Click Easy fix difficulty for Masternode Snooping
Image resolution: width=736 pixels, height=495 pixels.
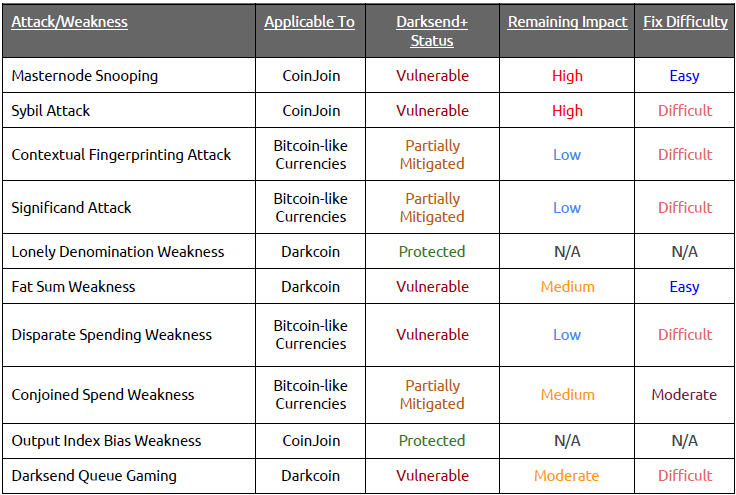point(684,76)
